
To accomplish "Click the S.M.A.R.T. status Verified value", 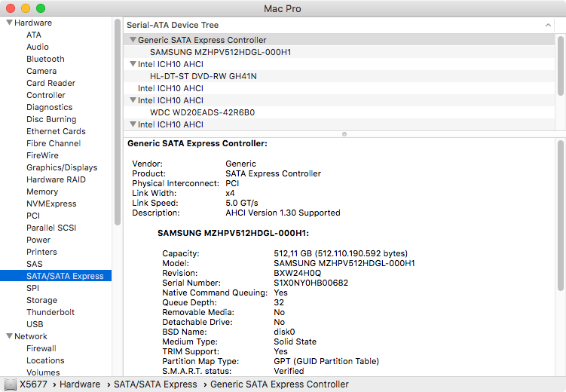I will coord(289,371).
